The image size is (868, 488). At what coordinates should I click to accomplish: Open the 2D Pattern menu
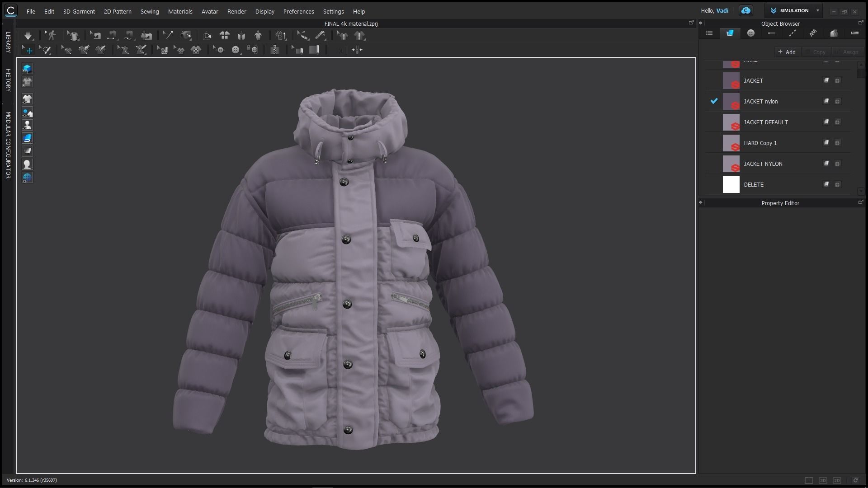pos(118,11)
